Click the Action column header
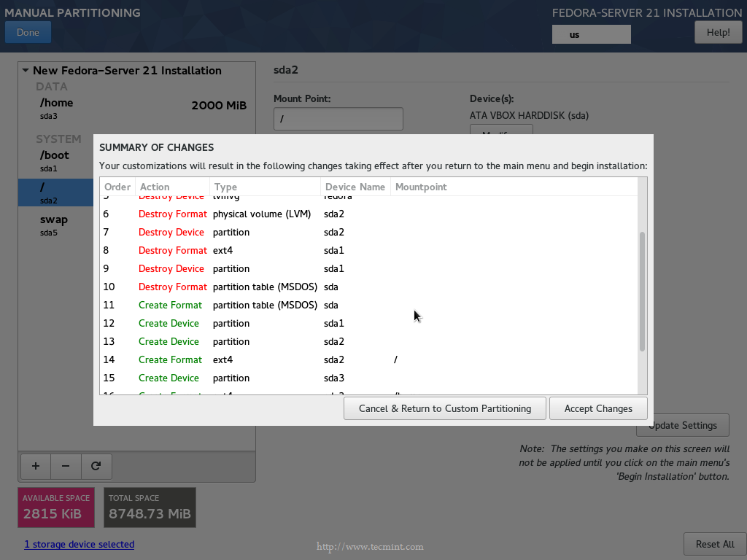The height and width of the screenshot is (560, 747). tap(172, 187)
